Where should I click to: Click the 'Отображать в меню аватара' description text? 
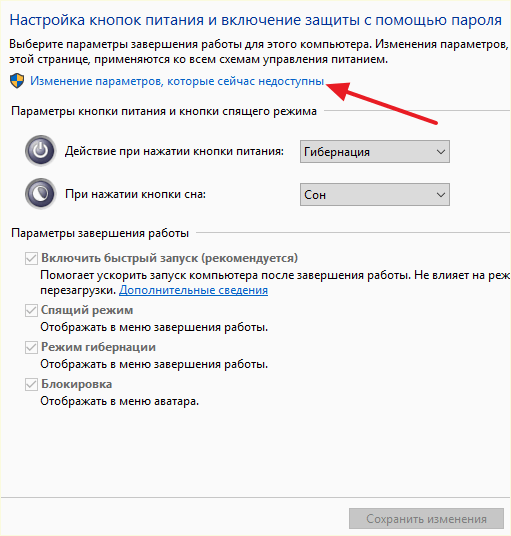tap(120, 401)
